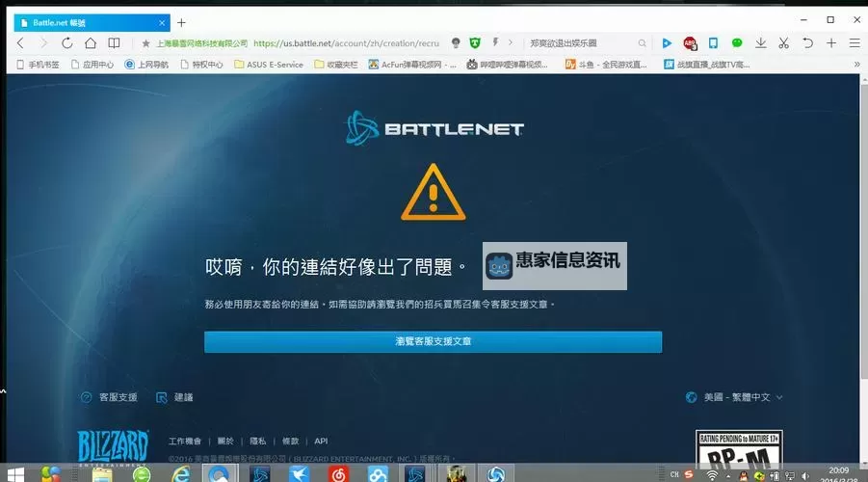Open 应用中心 bookmark

[x=92, y=65]
